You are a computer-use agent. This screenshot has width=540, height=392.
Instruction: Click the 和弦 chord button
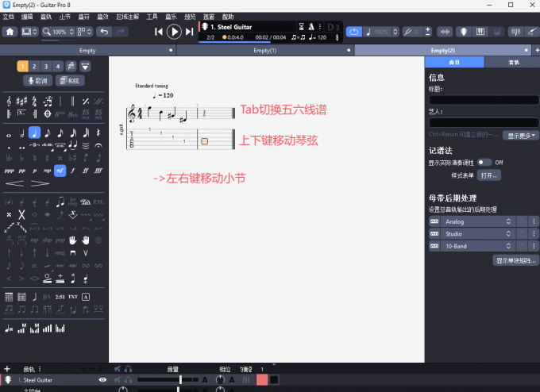70,80
